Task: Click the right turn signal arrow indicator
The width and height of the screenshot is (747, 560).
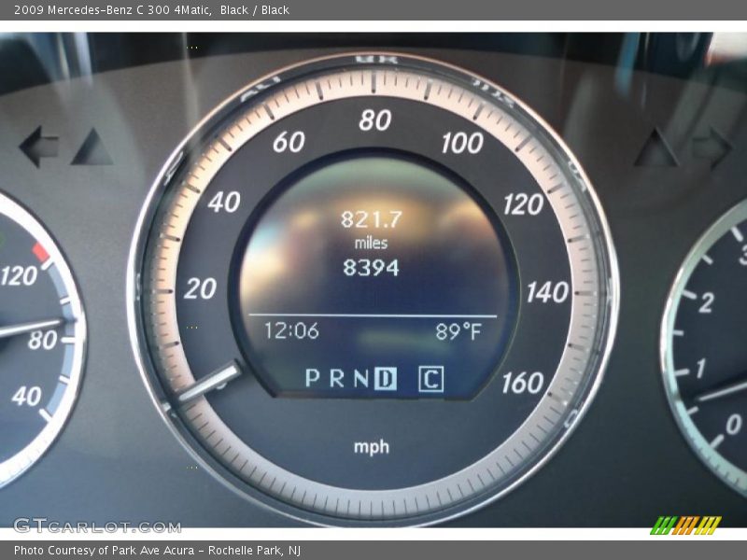Action: click(712, 147)
